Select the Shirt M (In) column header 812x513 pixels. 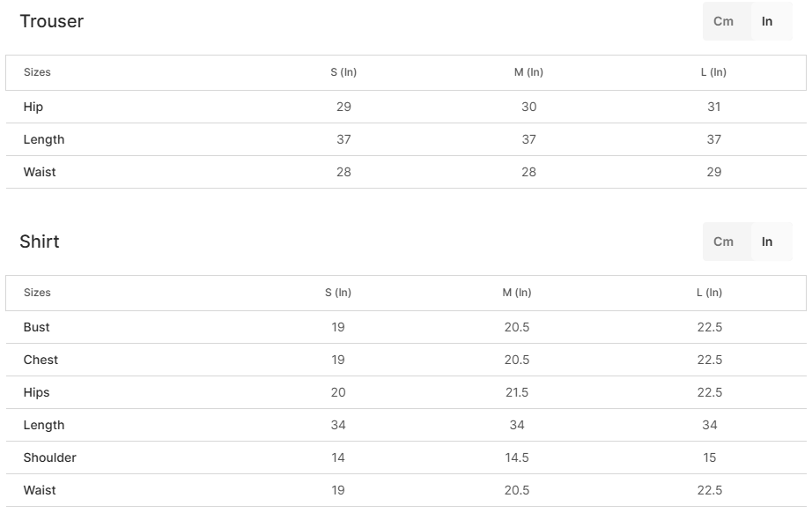[517, 293]
